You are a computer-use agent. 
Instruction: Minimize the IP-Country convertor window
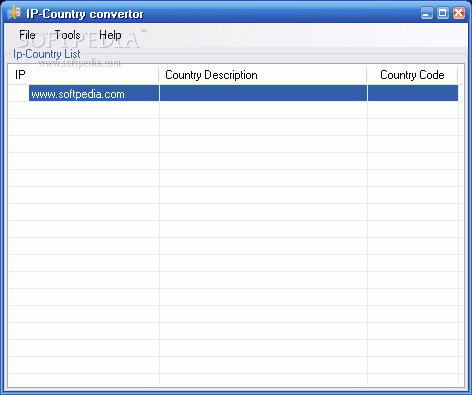point(426,13)
